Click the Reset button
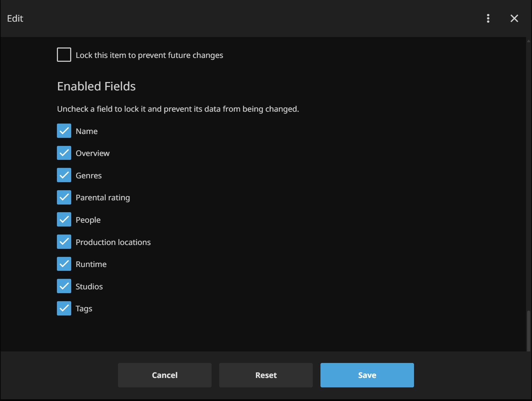The height and width of the screenshot is (401, 532). [x=266, y=375]
